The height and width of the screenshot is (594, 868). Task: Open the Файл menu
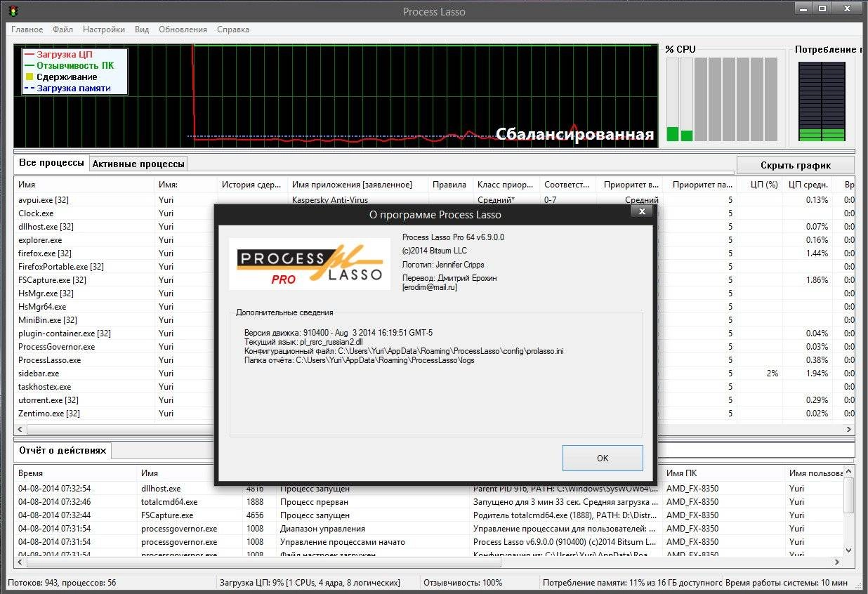[x=63, y=29]
